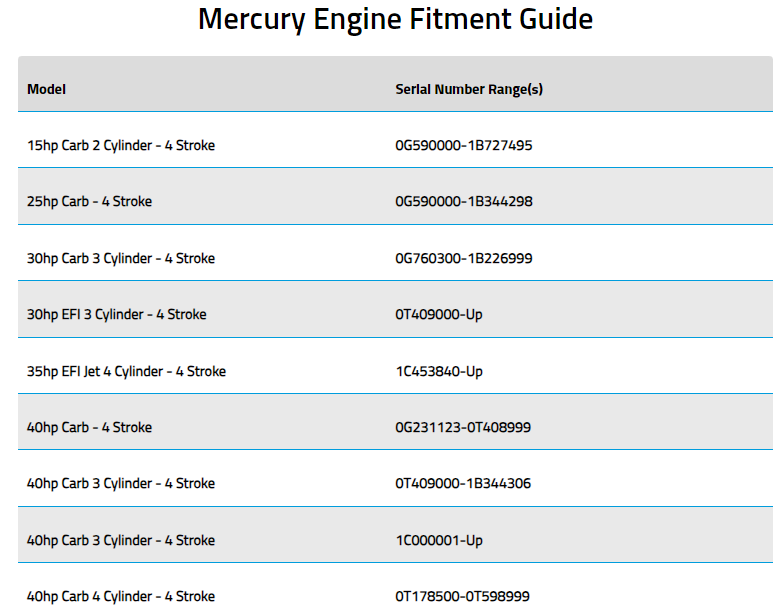This screenshot has width=783, height=616.
Task: Select serial range 0G590000-1B727495
Action: 464,145
